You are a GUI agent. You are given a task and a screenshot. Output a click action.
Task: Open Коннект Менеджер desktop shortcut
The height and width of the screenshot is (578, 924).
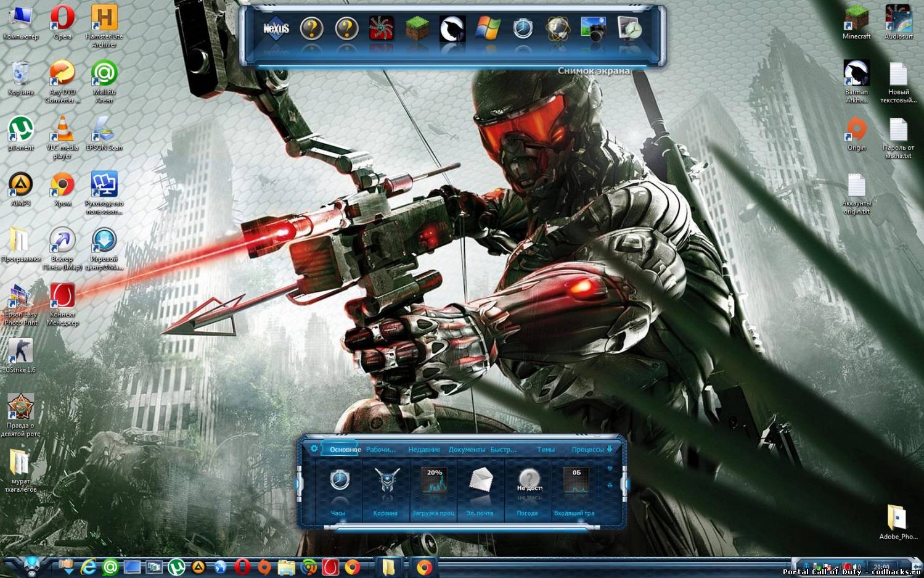62,304
